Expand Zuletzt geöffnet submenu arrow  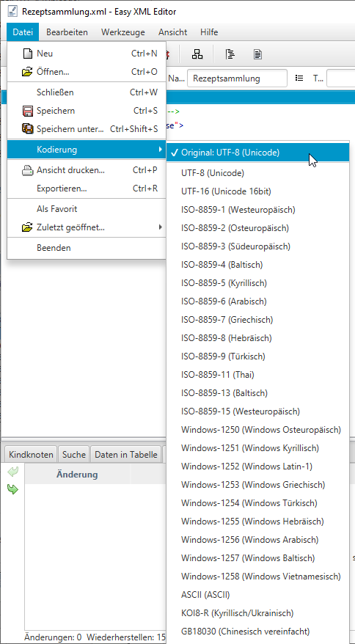point(160,227)
